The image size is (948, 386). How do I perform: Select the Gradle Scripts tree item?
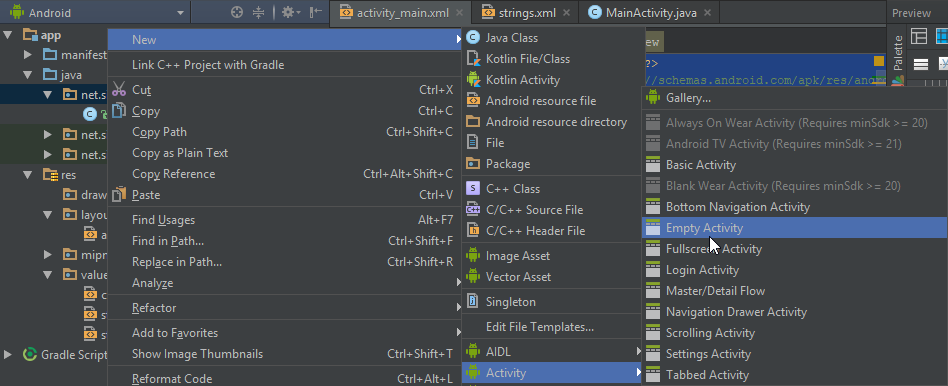point(65,354)
